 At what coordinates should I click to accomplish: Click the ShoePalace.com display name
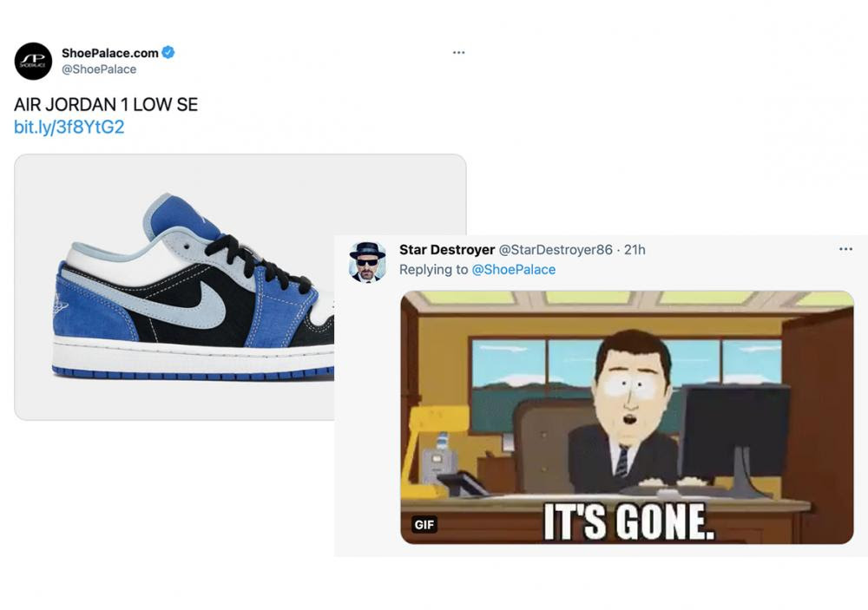coord(110,53)
